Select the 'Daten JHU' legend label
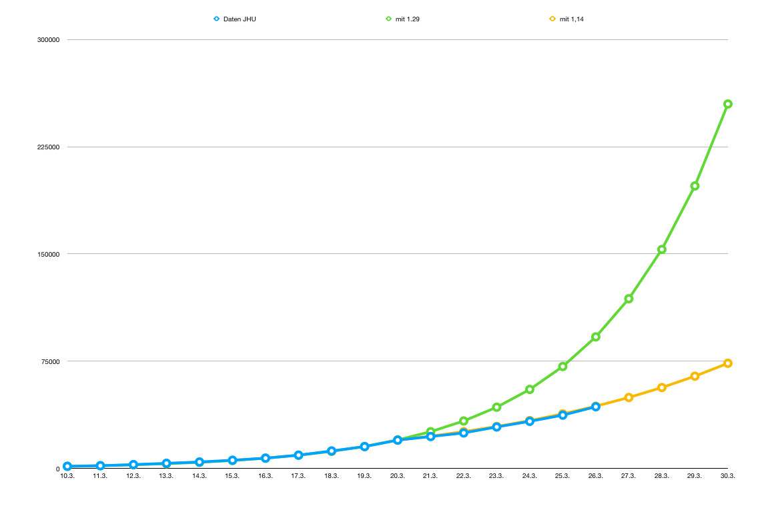 [240, 19]
